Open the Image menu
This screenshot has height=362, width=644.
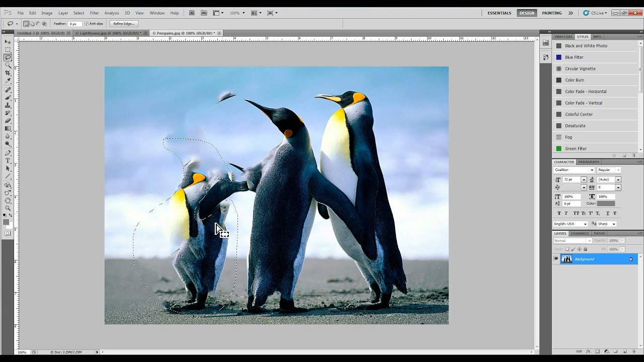pyautogui.click(x=47, y=13)
